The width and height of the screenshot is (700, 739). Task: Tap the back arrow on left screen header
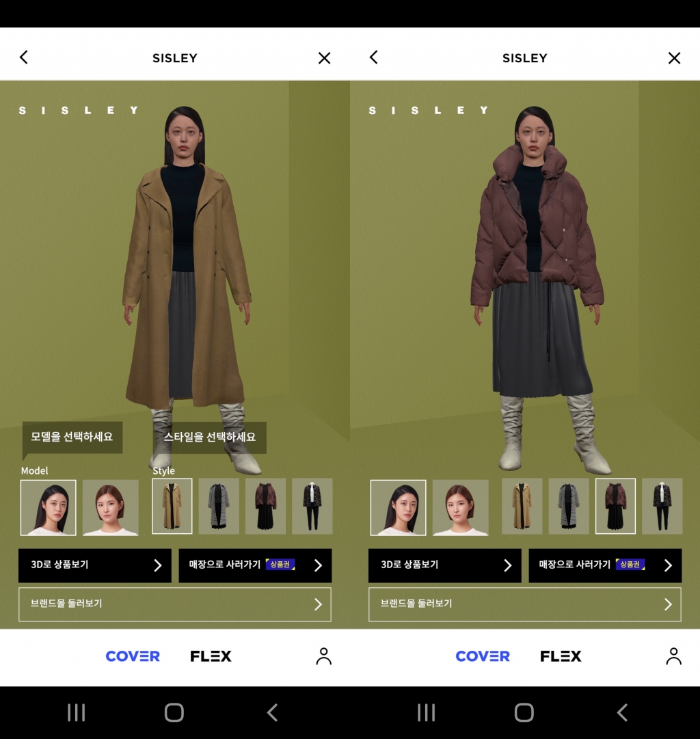coord(24,57)
